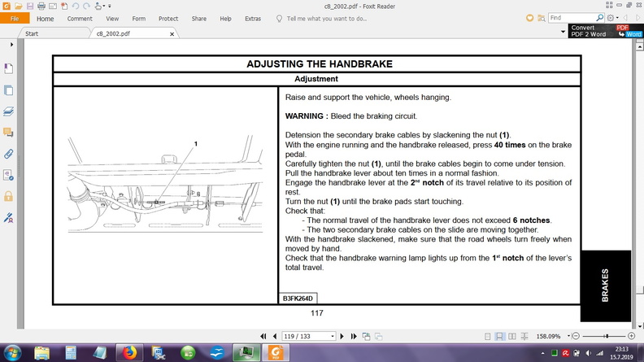Open the Share ribbon tab

[x=198, y=19]
